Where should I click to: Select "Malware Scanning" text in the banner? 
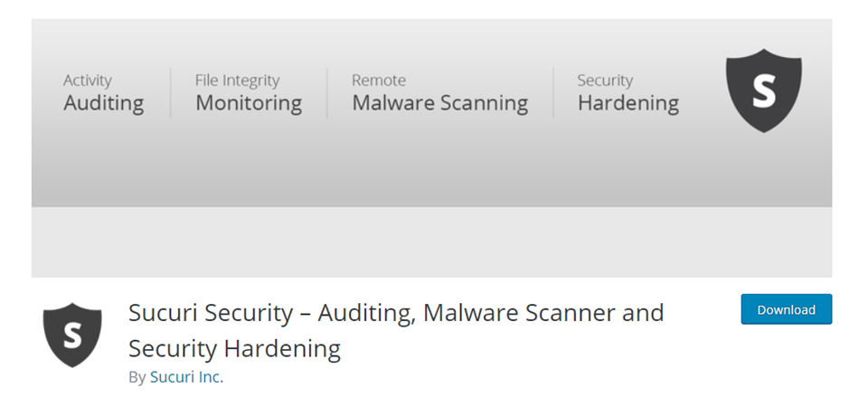pos(439,103)
